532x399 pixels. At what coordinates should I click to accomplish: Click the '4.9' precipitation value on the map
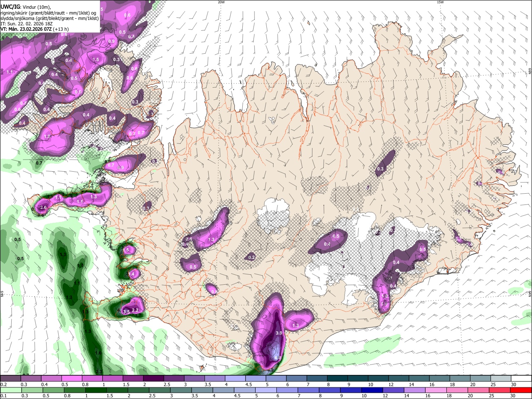(x=278, y=357)
